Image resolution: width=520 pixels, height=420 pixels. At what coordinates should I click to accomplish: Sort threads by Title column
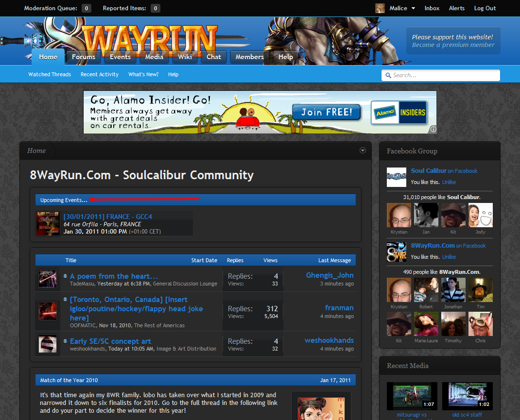[70, 260]
